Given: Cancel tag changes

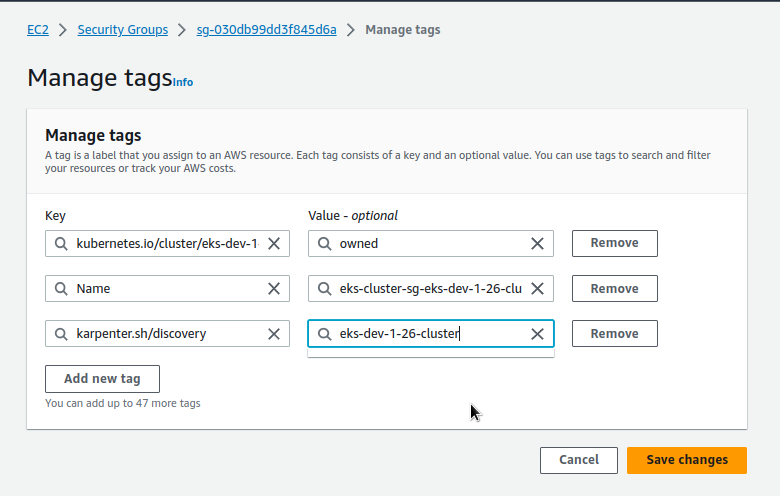Looking at the screenshot, I should click(579, 460).
